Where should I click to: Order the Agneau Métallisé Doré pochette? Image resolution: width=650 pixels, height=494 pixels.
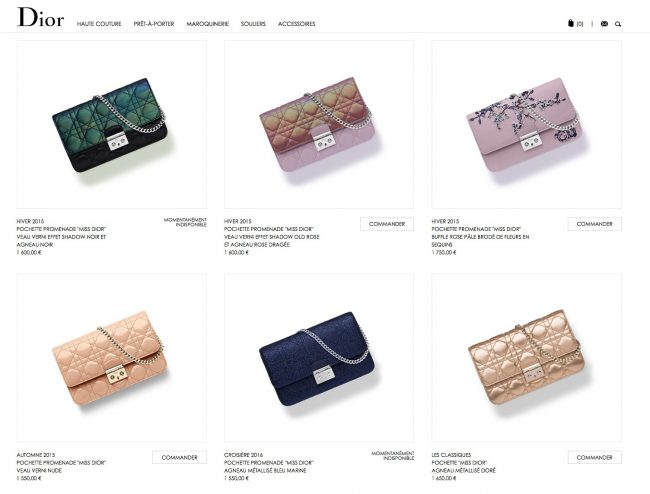click(x=594, y=458)
